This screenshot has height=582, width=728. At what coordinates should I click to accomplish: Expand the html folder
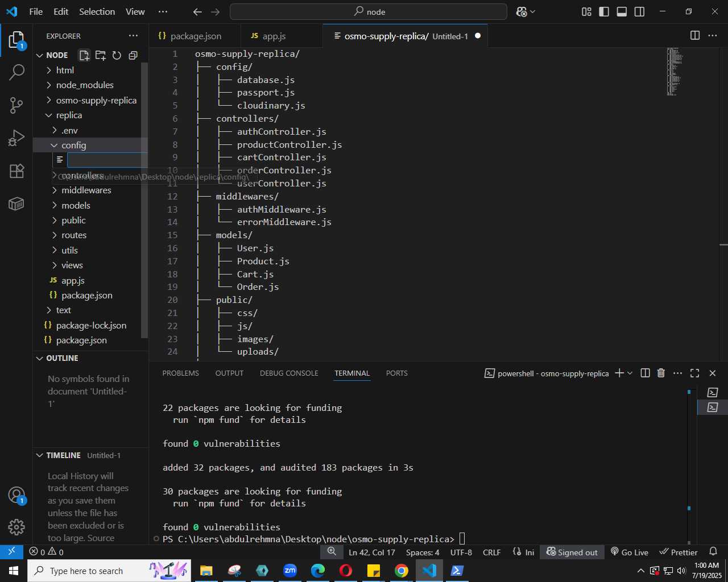[65, 70]
